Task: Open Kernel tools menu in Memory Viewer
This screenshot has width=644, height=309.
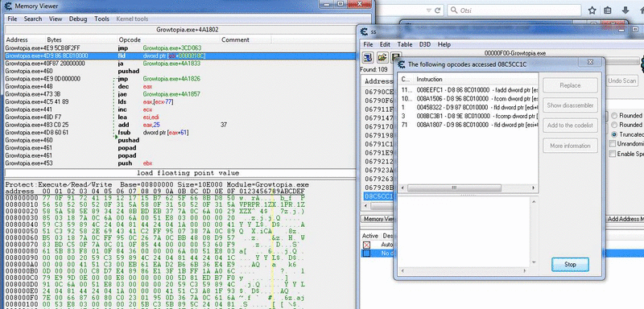Action: (x=132, y=19)
